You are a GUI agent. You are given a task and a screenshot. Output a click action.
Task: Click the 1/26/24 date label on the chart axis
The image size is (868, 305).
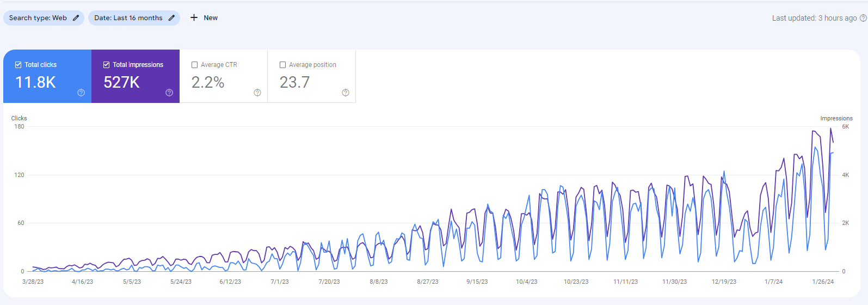[x=823, y=282]
